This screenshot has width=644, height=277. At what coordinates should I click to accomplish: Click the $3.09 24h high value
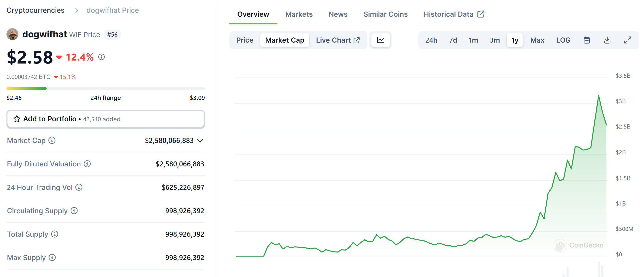[x=197, y=98]
